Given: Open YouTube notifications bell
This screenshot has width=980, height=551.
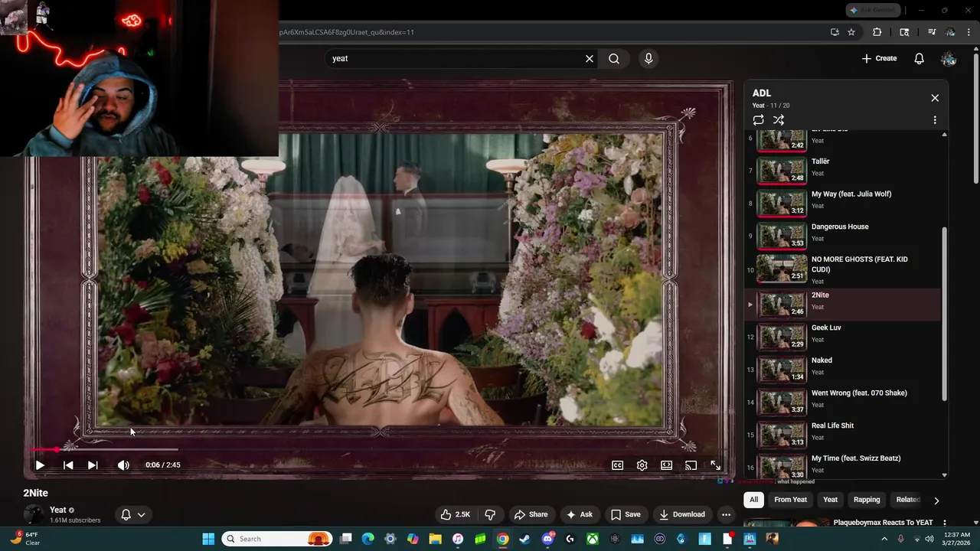Looking at the screenshot, I should [x=919, y=58].
